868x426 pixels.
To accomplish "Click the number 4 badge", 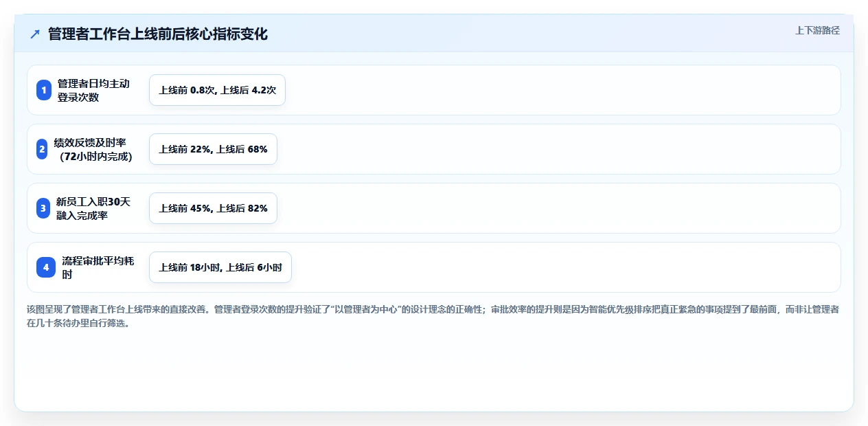I will click(x=46, y=267).
